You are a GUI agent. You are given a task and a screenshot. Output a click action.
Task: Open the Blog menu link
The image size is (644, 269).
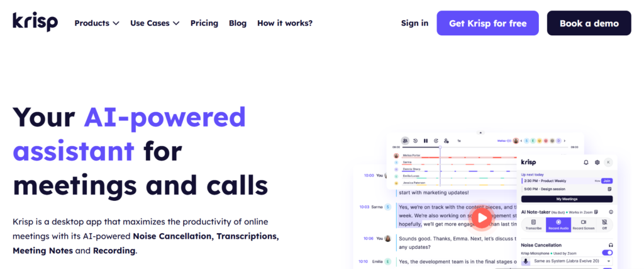pos(238,23)
